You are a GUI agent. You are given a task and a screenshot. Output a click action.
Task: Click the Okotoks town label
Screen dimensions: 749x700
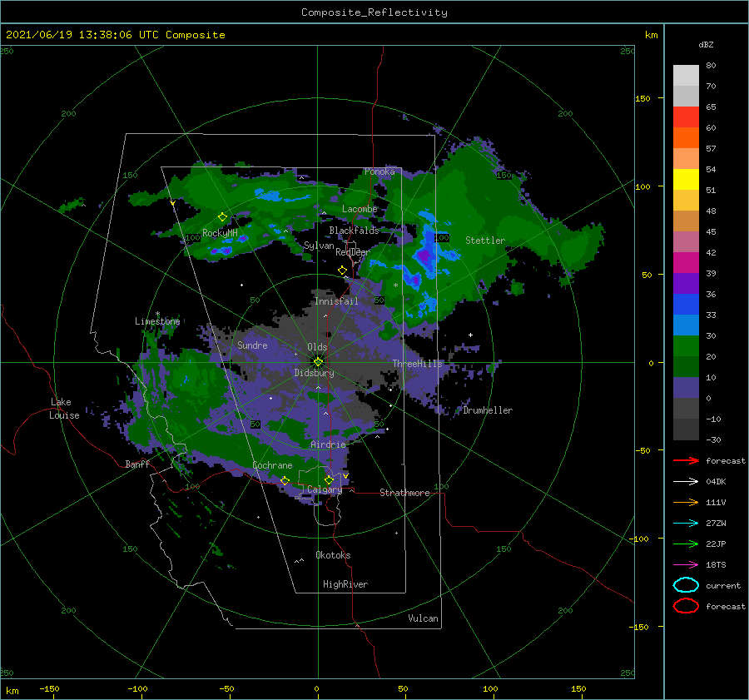tap(333, 555)
